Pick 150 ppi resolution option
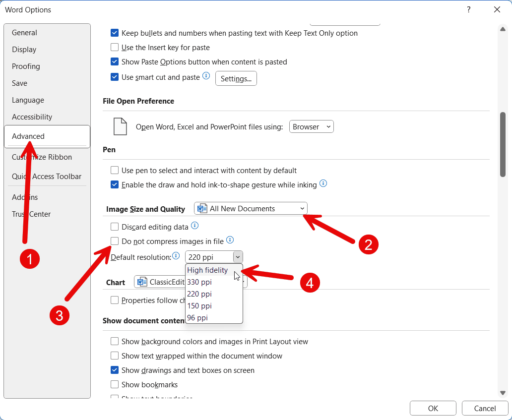 coord(213,306)
